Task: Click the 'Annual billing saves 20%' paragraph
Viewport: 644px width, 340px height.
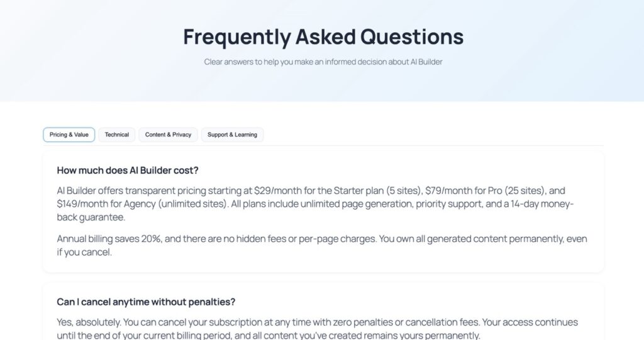Action: [x=314, y=245]
